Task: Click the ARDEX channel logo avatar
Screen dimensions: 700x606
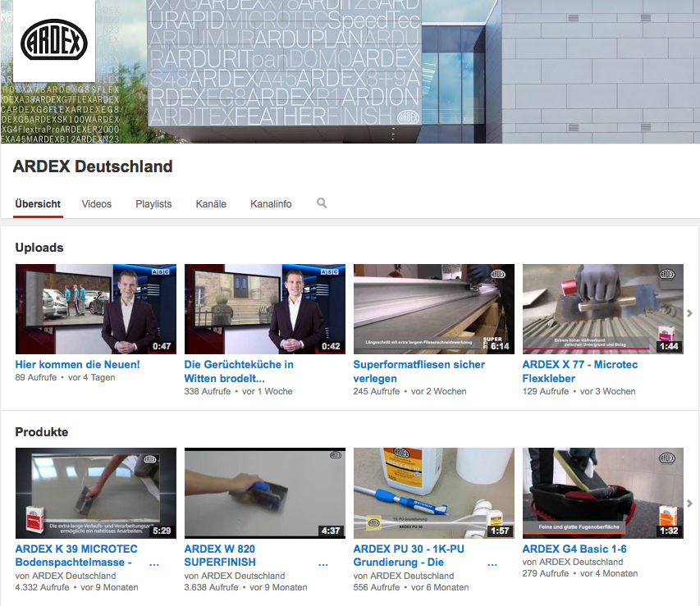Action: (x=54, y=41)
